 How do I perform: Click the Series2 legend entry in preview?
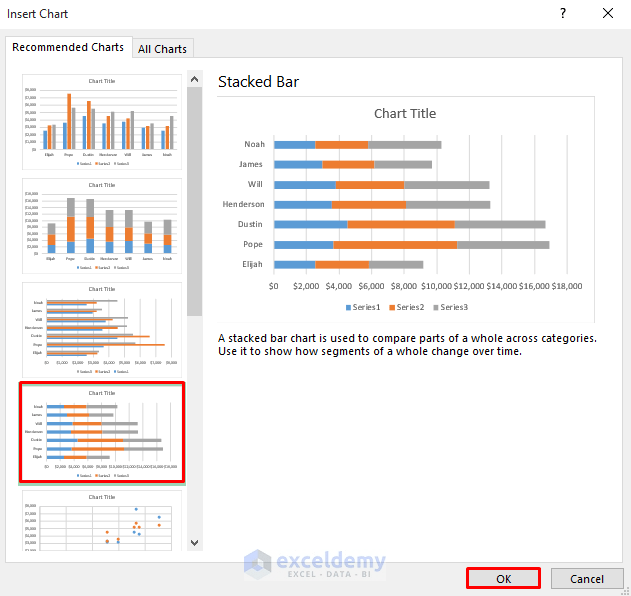coord(406,307)
